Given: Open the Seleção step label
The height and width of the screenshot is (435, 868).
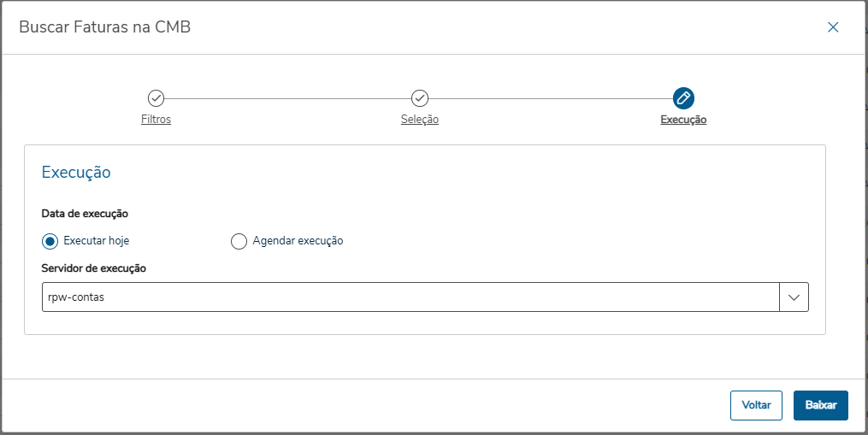Looking at the screenshot, I should coord(420,120).
